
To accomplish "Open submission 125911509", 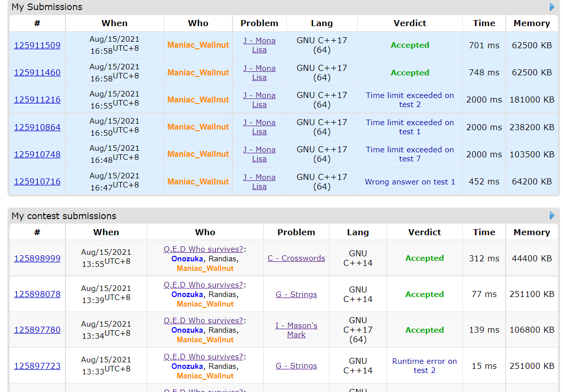I will click(37, 45).
